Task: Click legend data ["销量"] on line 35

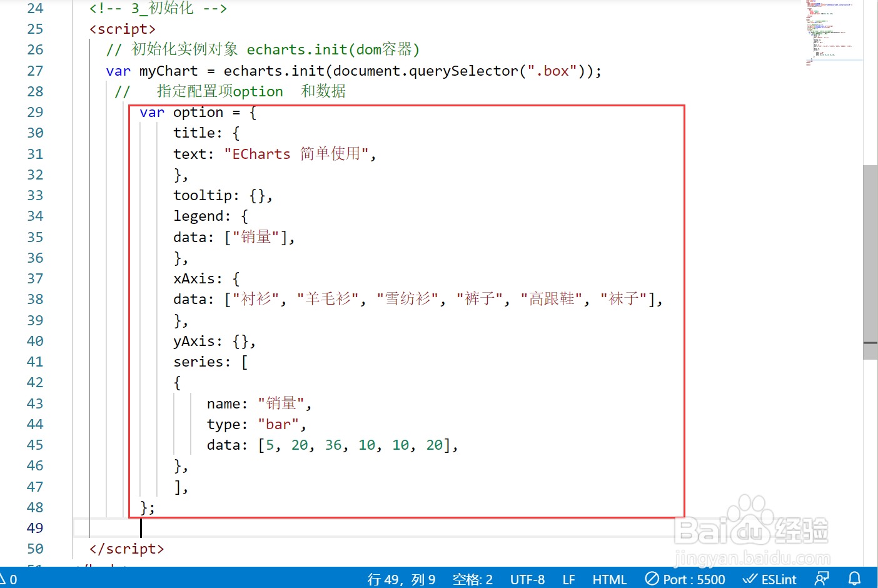Action: click(235, 237)
